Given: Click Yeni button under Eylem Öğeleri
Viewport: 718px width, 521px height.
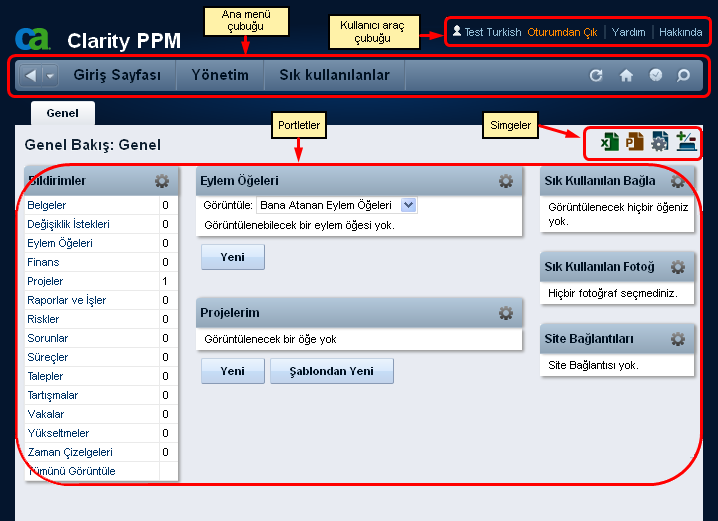Looking at the screenshot, I should (233, 257).
